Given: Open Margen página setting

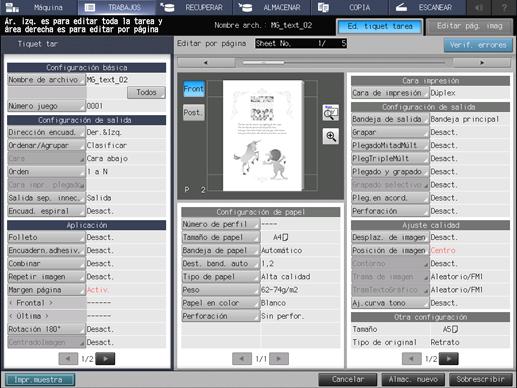Looking at the screenshot, I should 46,290.
